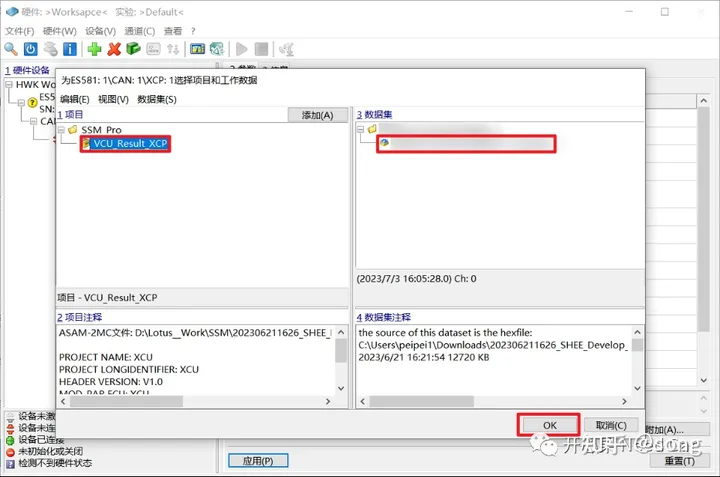Click project comment scroll-down arrow
The height and width of the screenshot is (477, 720).
(341, 388)
